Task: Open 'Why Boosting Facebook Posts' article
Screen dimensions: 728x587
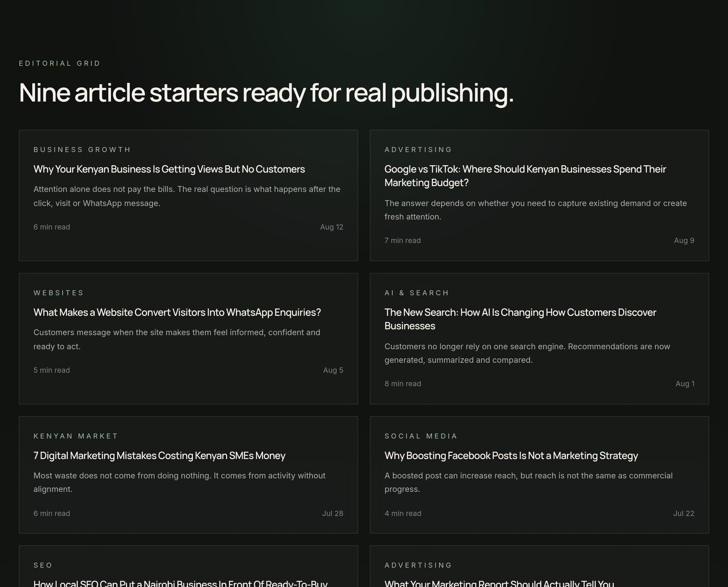Action: (511, 455)
